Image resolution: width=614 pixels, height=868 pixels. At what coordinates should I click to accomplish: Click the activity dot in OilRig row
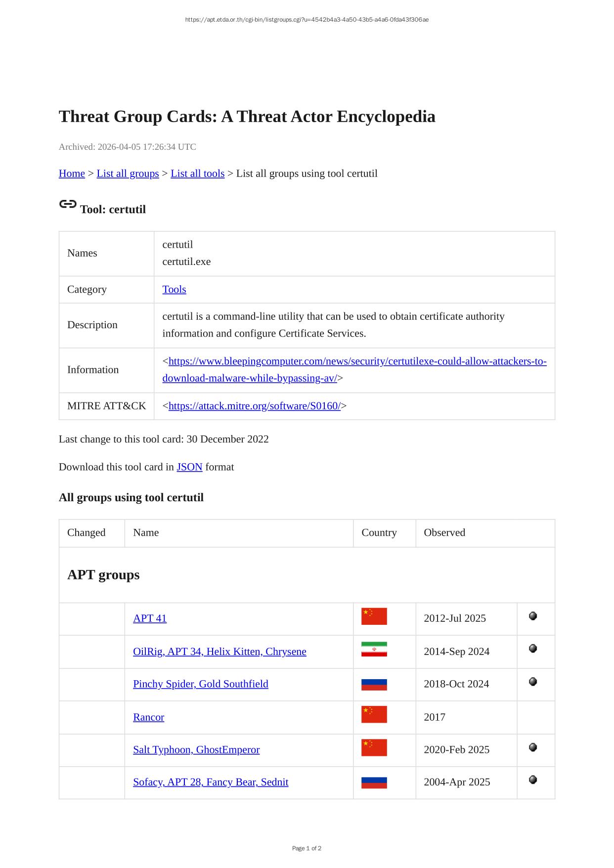tap(533, 649)
